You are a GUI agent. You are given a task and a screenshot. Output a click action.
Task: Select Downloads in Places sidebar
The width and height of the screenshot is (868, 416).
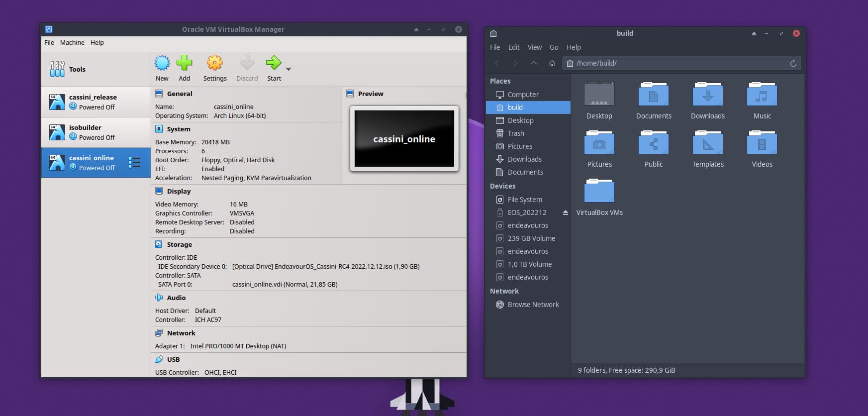coord(528,159)
